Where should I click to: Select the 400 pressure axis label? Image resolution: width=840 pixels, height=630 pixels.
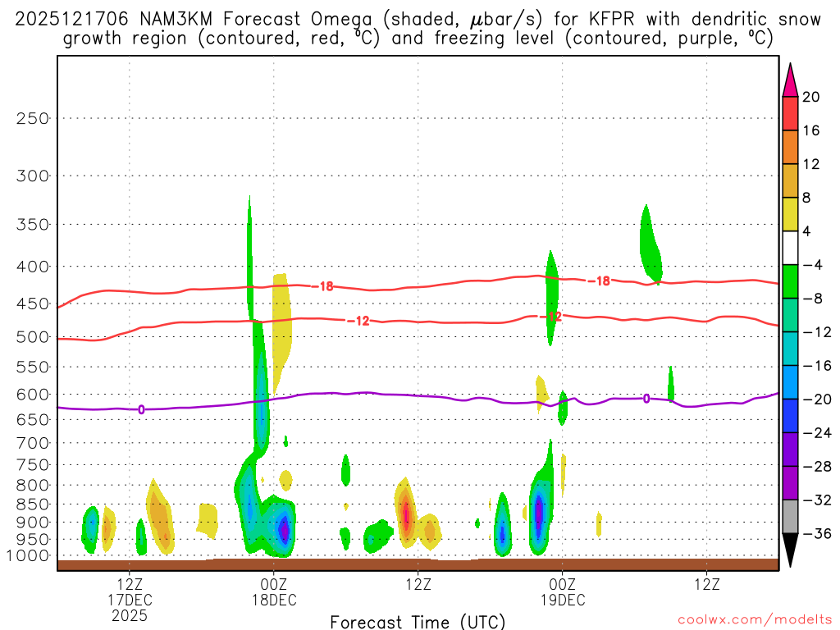[33, 267]
